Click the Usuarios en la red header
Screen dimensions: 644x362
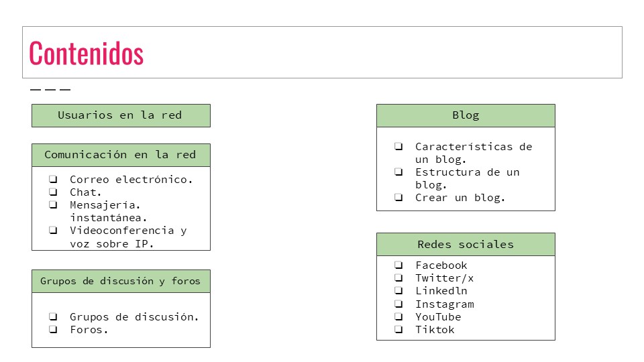[x=121, y=115]
